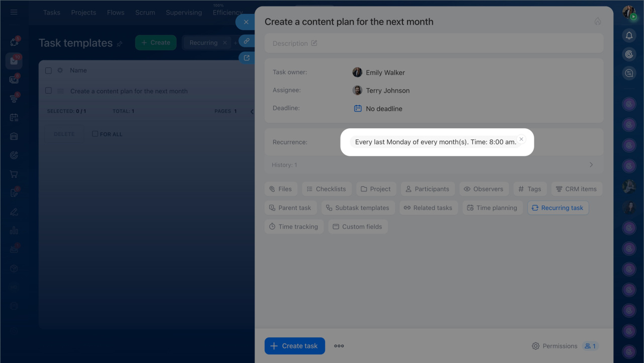Select the content plan template checkbox
The image size is (644, 363).
coord(48,91)
